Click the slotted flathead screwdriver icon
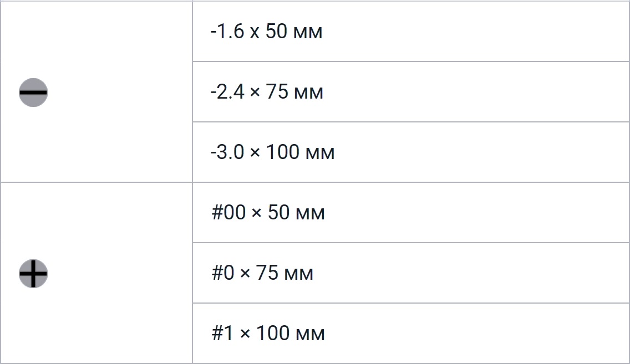The width and height of the screenshot is (630, 364). (33, 92)
